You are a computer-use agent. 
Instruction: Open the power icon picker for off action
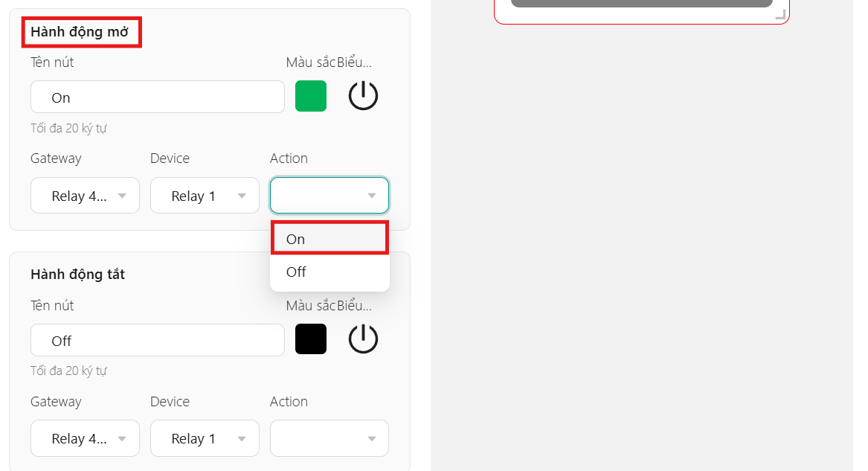click(363, 339)
